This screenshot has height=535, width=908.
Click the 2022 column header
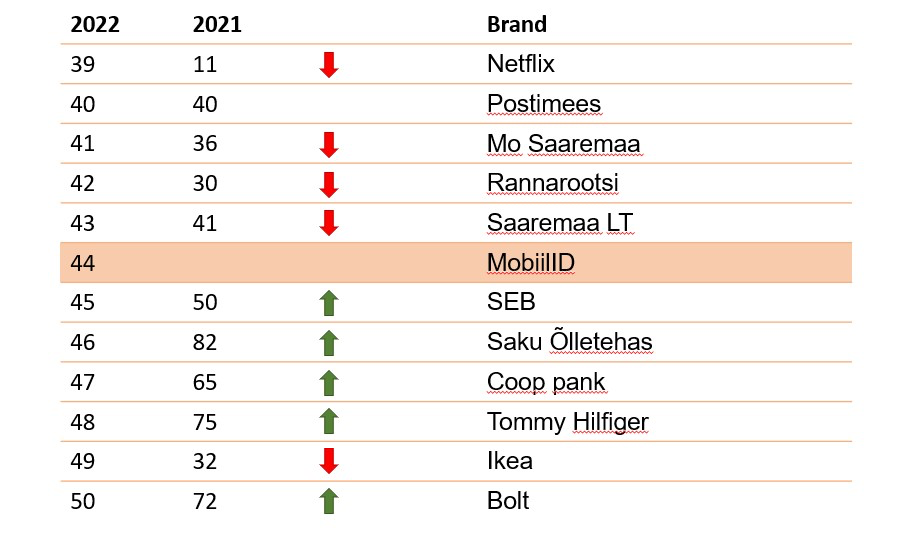95,24
